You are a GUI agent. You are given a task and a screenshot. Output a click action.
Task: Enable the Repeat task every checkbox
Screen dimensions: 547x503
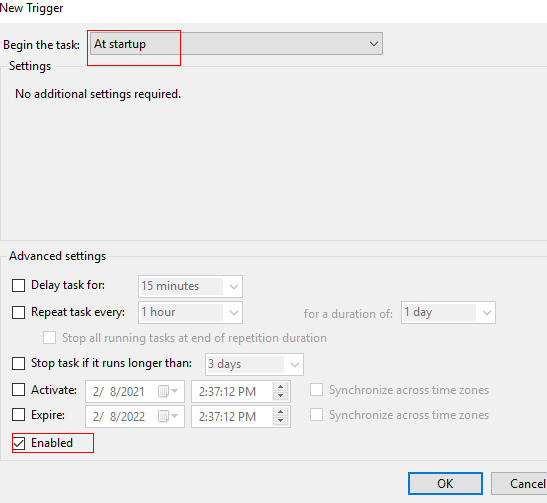click(18, 312)
